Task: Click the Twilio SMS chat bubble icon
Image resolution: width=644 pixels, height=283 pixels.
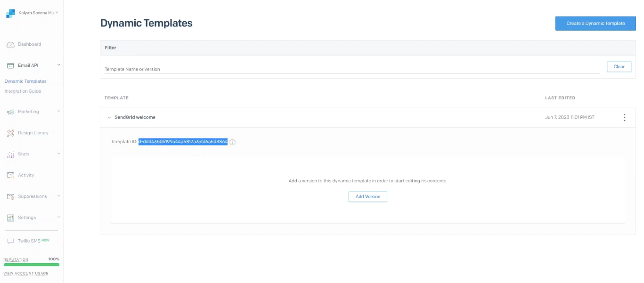Action: tap(10, 241)
